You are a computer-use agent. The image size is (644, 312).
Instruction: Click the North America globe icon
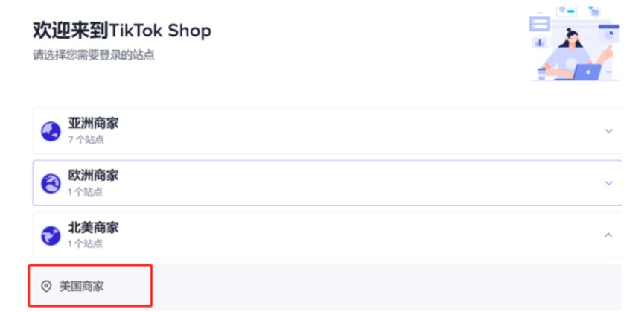pyautogui.click(x=51, y=235)
